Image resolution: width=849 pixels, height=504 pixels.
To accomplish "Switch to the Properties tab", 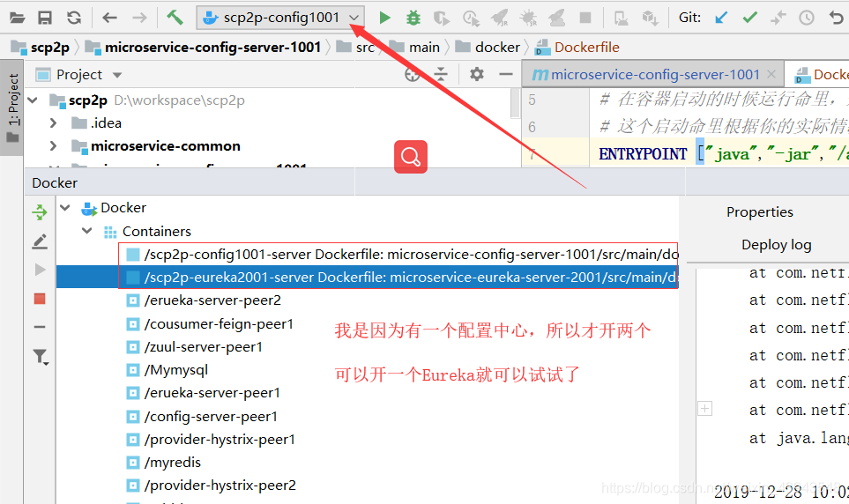I will [x=760, y=212].
